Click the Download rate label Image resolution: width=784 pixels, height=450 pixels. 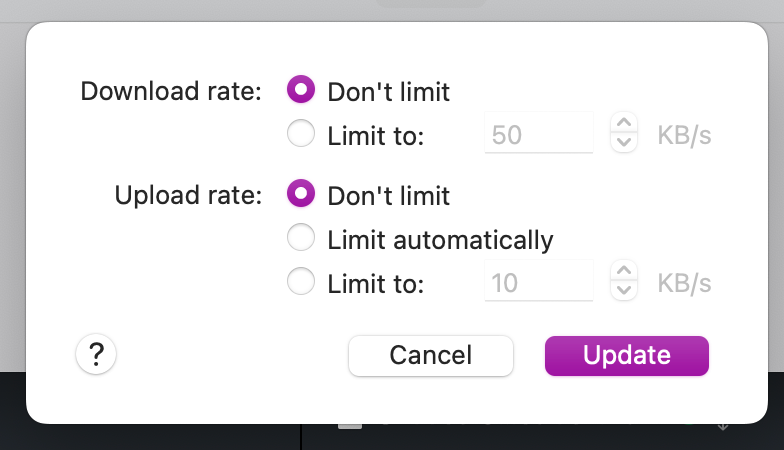tap(170, 92)
